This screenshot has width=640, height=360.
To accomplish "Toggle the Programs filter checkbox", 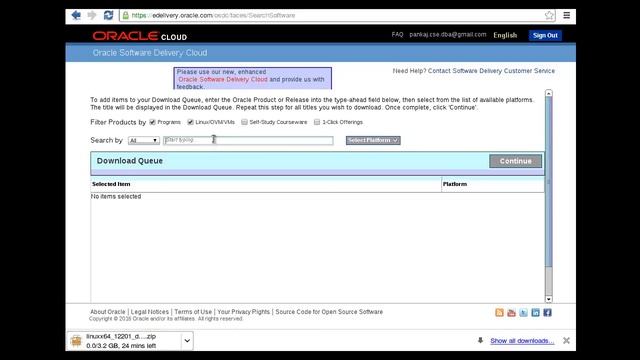I will [x=153, y=122].
